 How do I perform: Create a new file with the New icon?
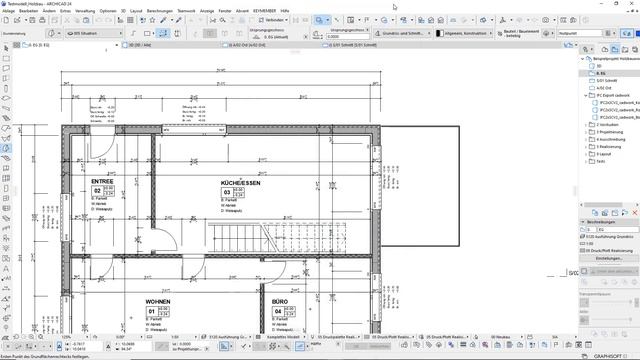[6, 20]
